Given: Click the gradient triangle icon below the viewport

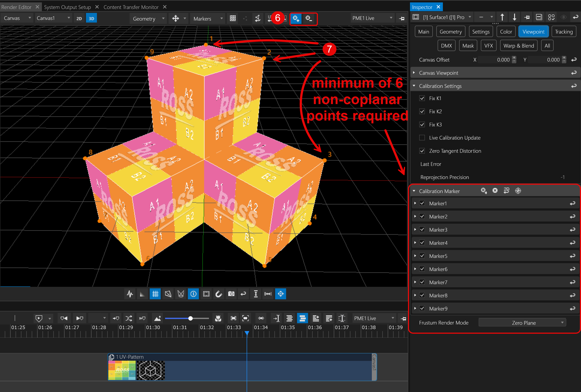Looking at the screenshot, I should pyautogui.click(x=142, y=294).
